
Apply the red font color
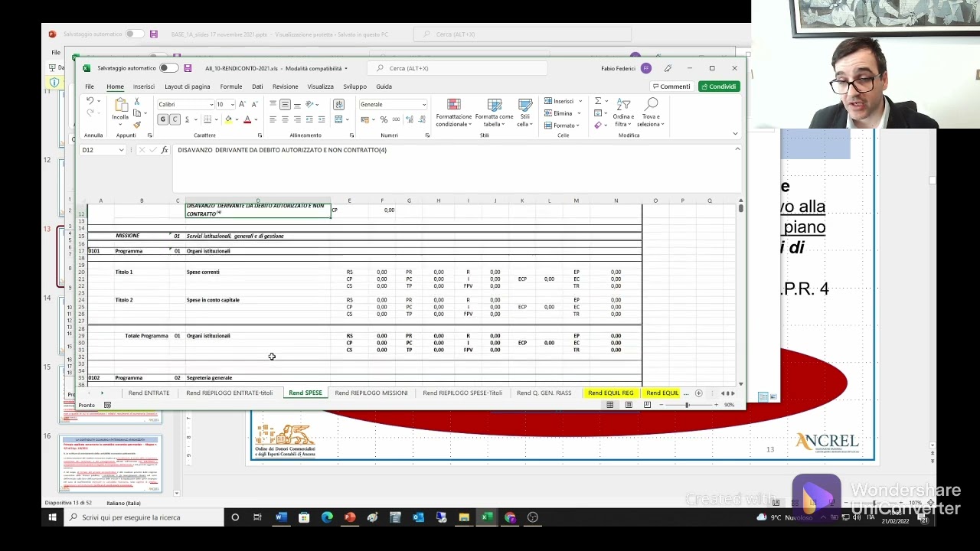[247, 119]
